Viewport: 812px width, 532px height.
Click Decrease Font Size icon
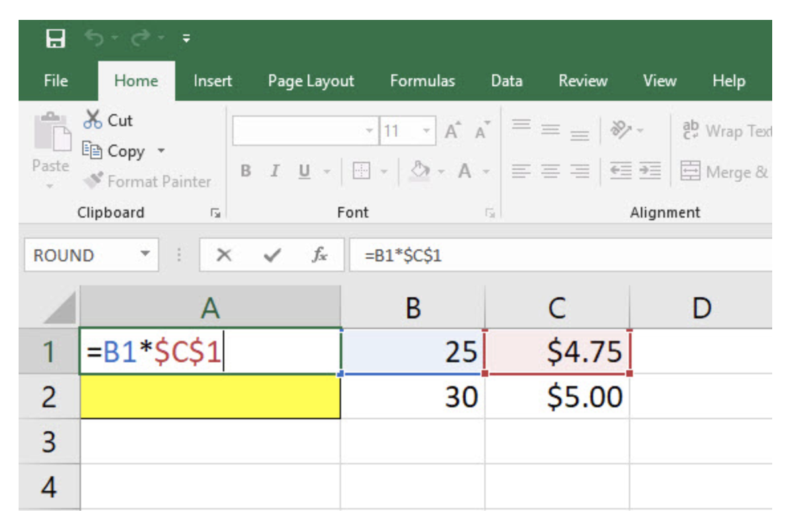point(482,131)
